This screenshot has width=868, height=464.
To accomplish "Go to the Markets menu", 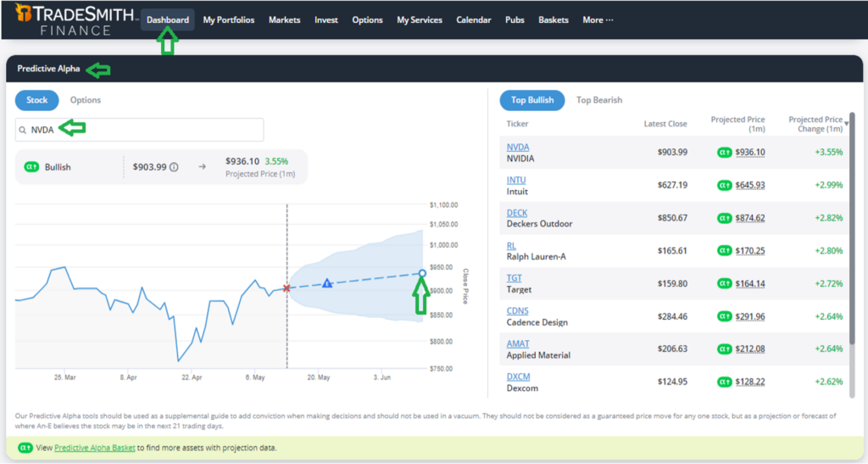I will tap(285, 20).
